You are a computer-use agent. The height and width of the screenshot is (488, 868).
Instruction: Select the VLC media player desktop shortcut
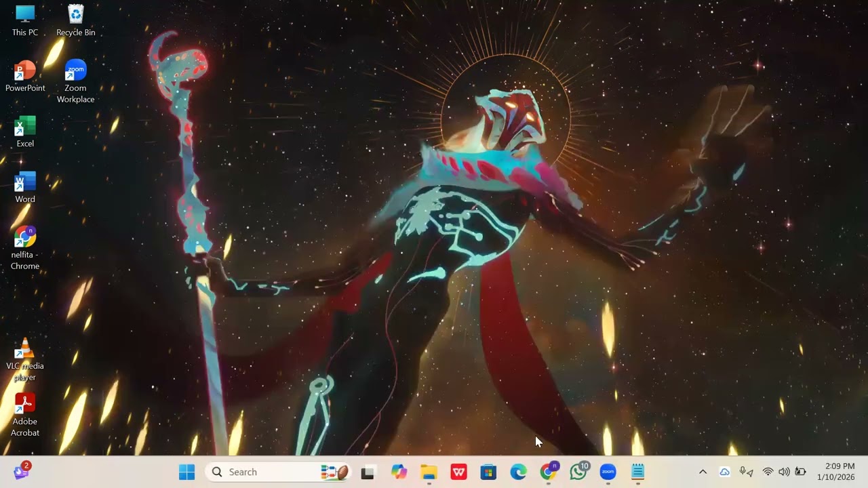(x=25, y=359)
